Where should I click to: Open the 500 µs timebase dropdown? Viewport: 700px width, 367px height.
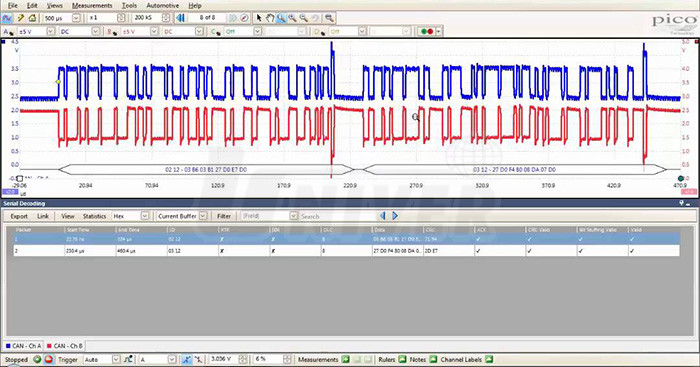[x=76, y=18]
